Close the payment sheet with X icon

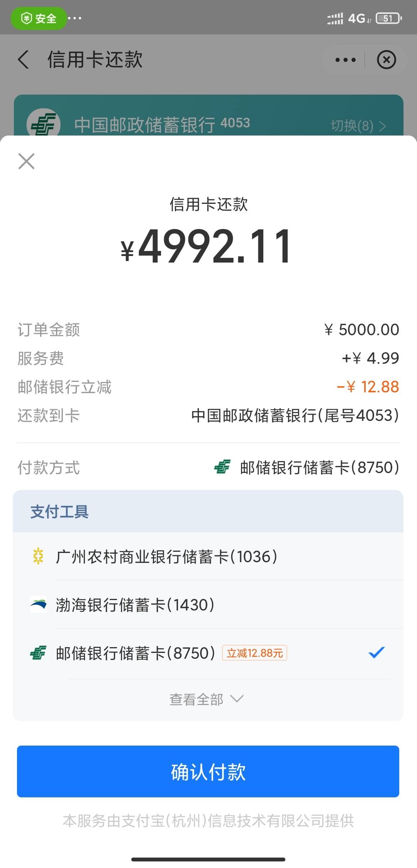tap(26, 161)
